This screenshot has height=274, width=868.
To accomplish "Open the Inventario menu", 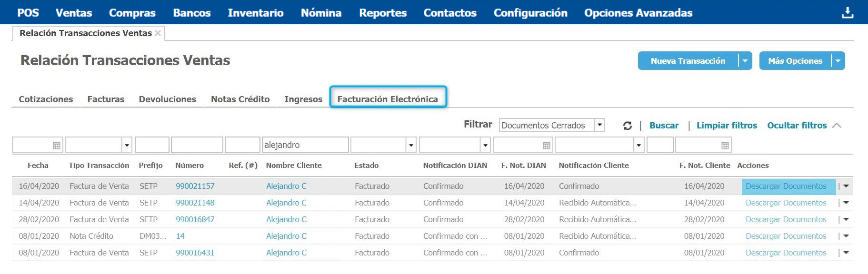I will pyautogui.click(x=255, y=13).
